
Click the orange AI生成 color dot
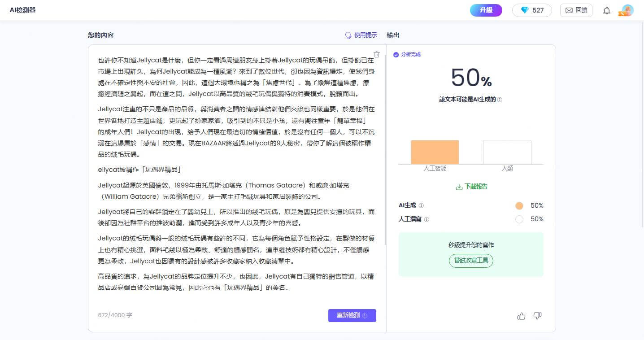pyautogui.click(x=519, y=206)
